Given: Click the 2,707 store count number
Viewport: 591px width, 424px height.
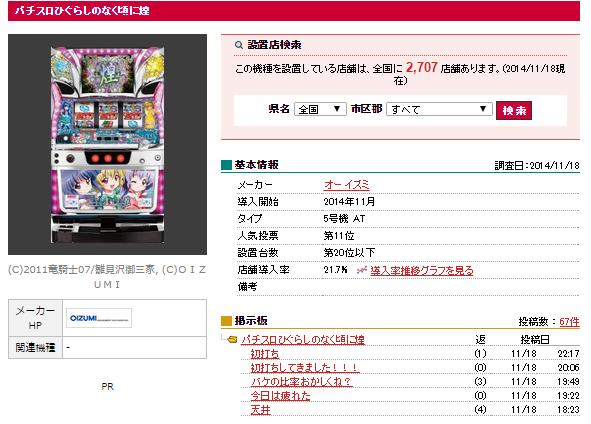Looking at the screenshot, I should click(421, 67).
